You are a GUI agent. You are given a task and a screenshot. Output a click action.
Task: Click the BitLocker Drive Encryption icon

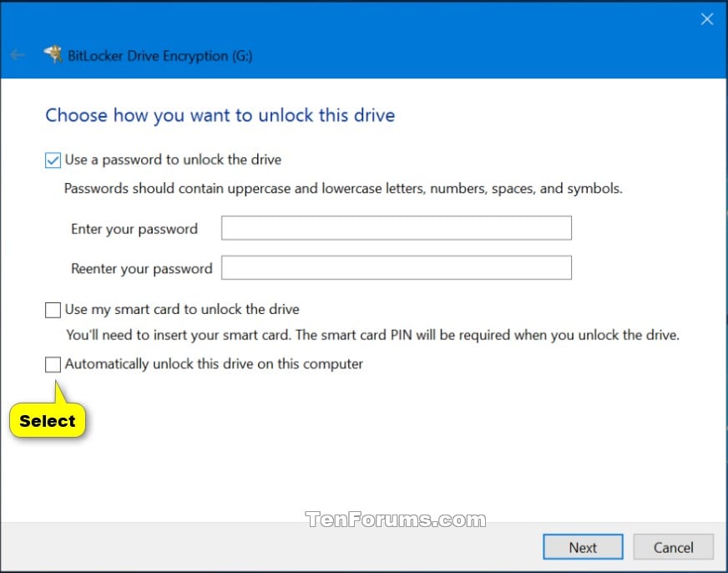click(53, 54)
